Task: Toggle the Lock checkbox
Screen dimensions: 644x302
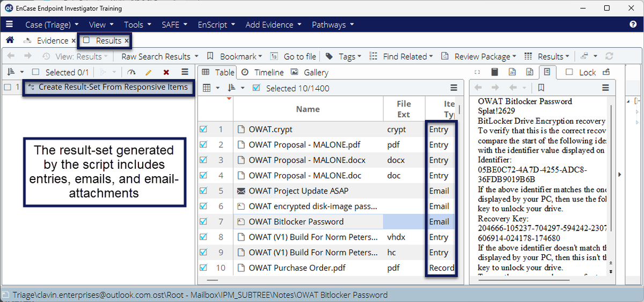Action: pos(569,72)
